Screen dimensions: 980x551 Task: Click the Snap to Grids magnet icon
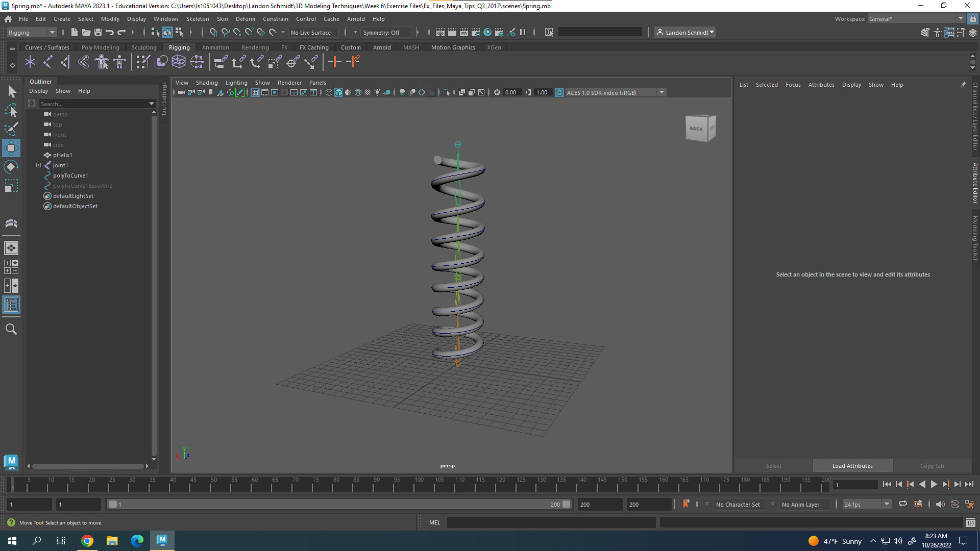(x=214, y=32)
